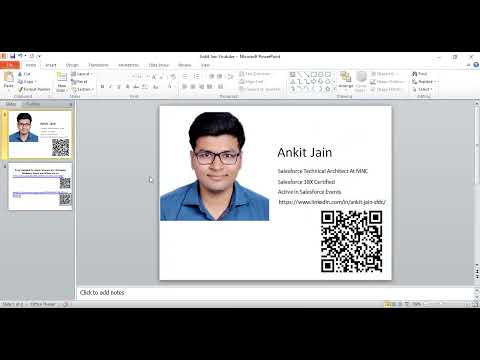Increase the font size
The image size is (480, 360).
click(x=154, y=77)
